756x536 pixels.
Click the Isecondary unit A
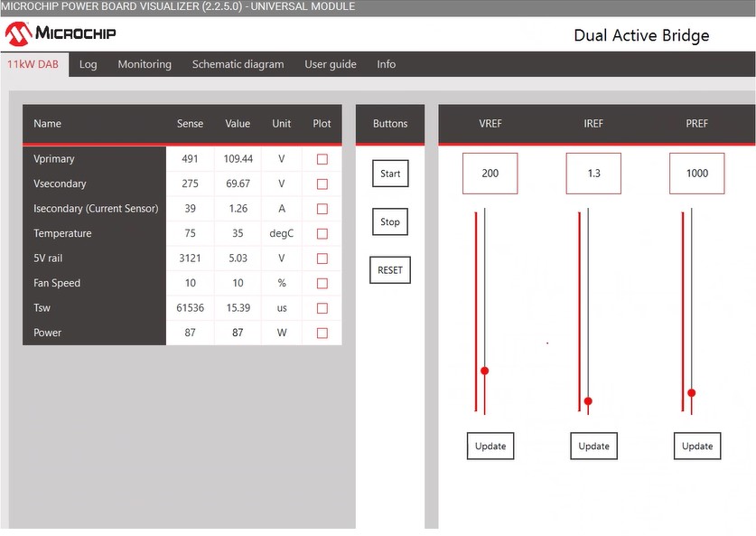coord(282,209)
